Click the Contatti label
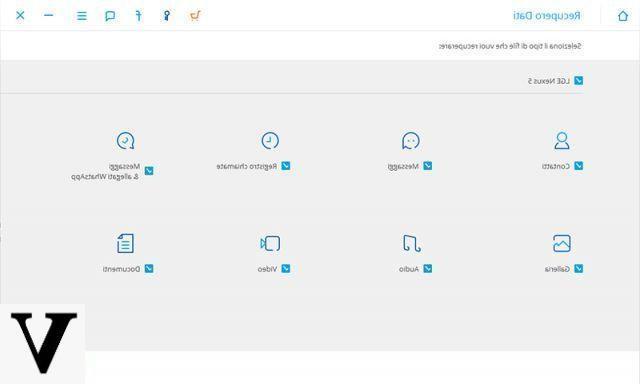 pyautogui.click(x=556, y=166)
